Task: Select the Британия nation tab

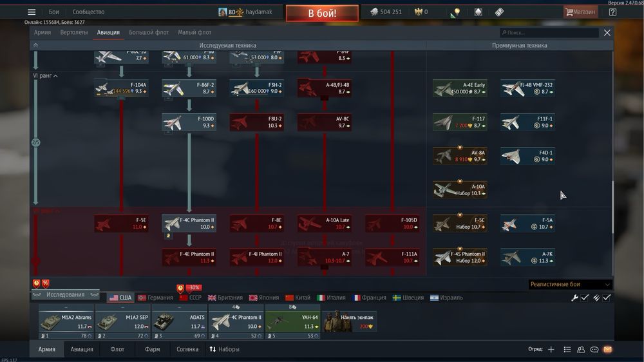Action: tap(225, 298)
